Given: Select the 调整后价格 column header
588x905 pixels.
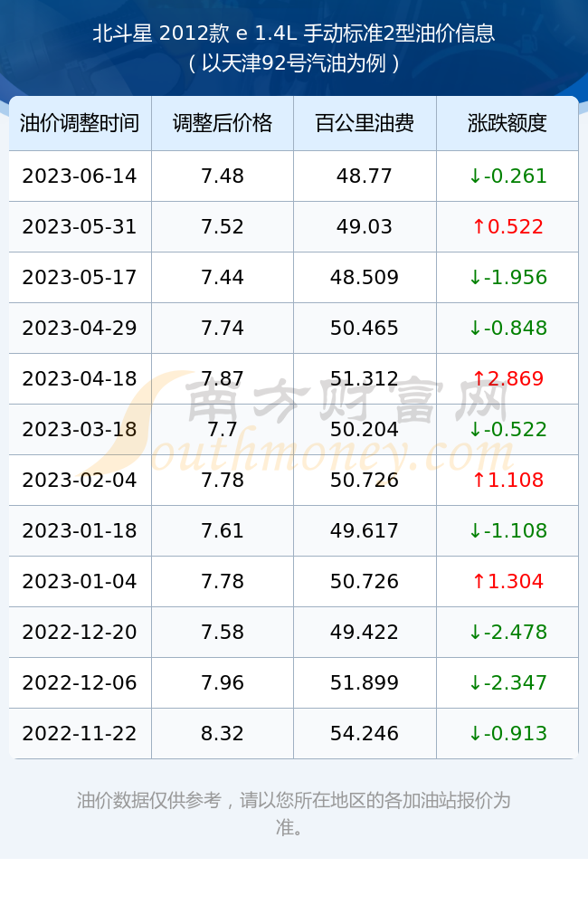Looking at the screenshot, I should coord(223,123).
